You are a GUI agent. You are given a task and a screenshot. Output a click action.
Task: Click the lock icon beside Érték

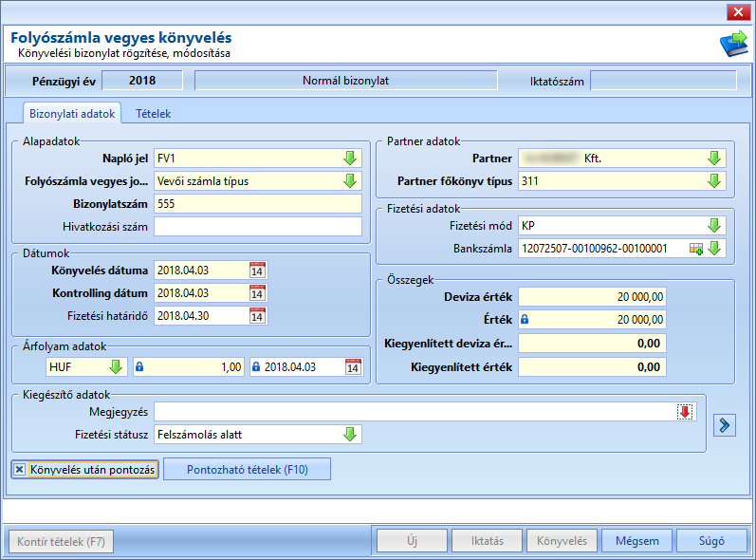(x=525, y=319)
